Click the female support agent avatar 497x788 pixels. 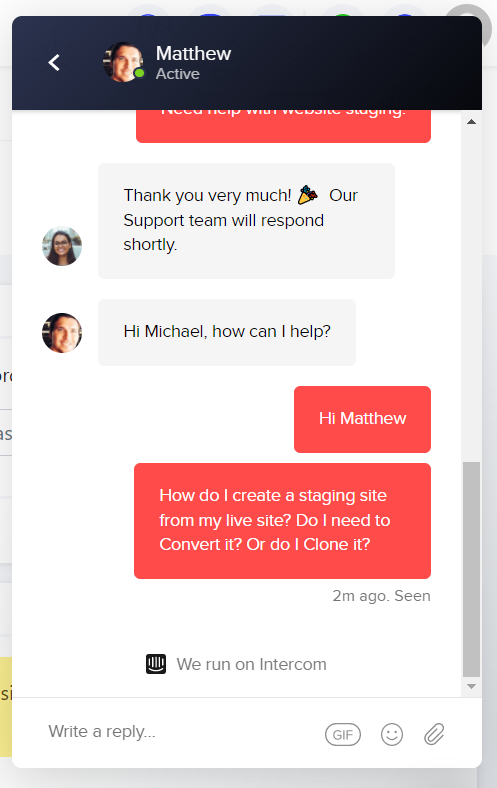62,246
